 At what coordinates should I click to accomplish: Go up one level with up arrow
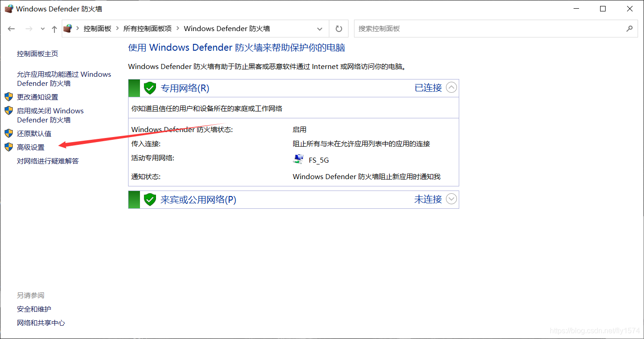[54, 29]
